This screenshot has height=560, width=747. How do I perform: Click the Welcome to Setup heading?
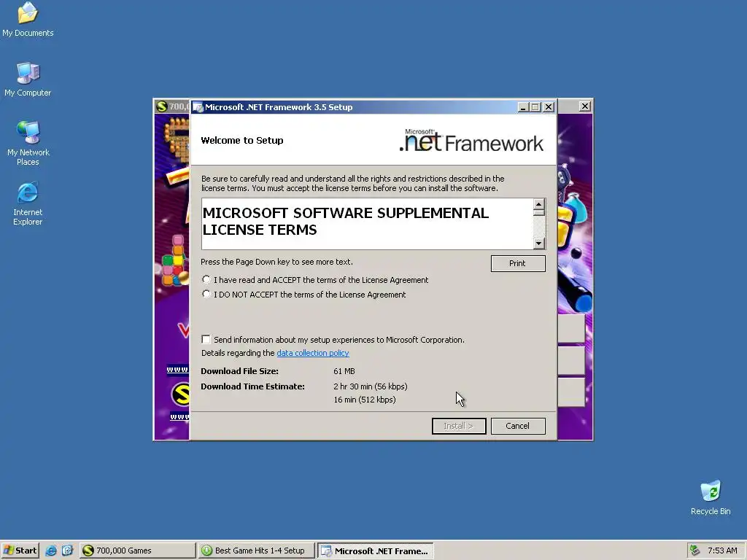[x=242, y=141]
